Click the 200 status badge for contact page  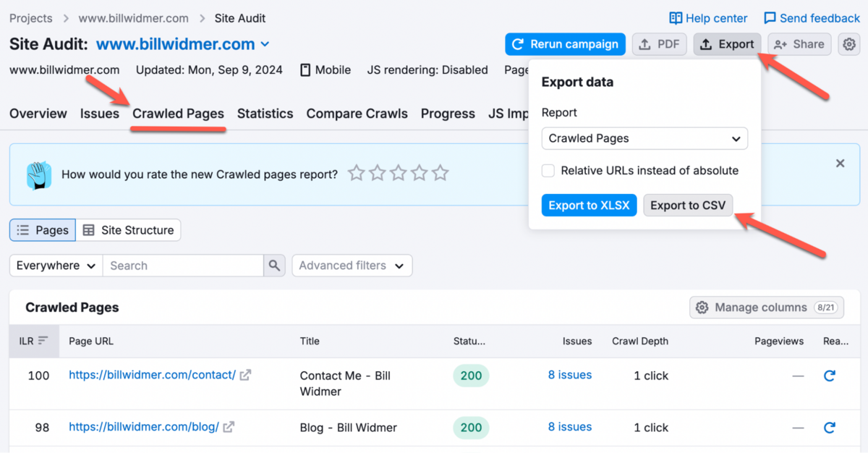pos(471,376)
